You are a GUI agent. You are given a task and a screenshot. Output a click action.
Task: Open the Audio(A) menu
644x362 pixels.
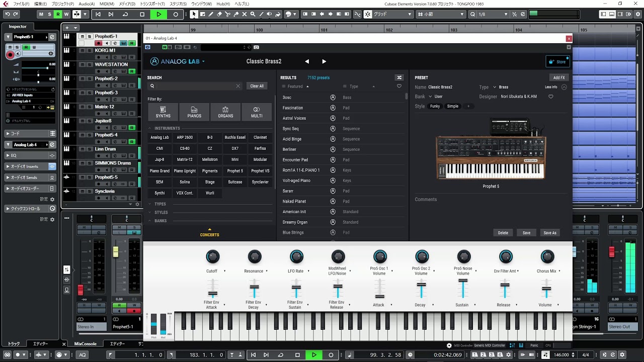87,4
